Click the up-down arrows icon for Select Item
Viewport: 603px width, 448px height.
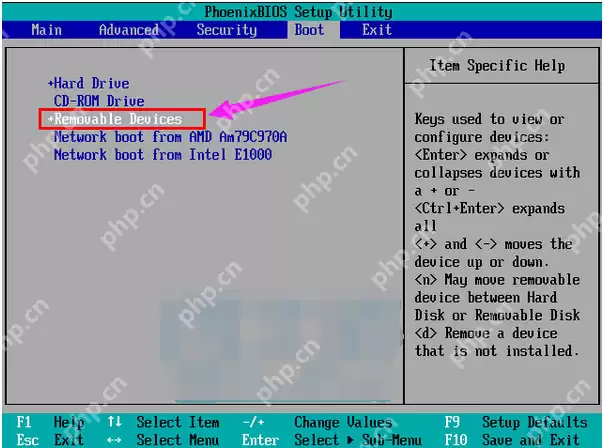114,422
